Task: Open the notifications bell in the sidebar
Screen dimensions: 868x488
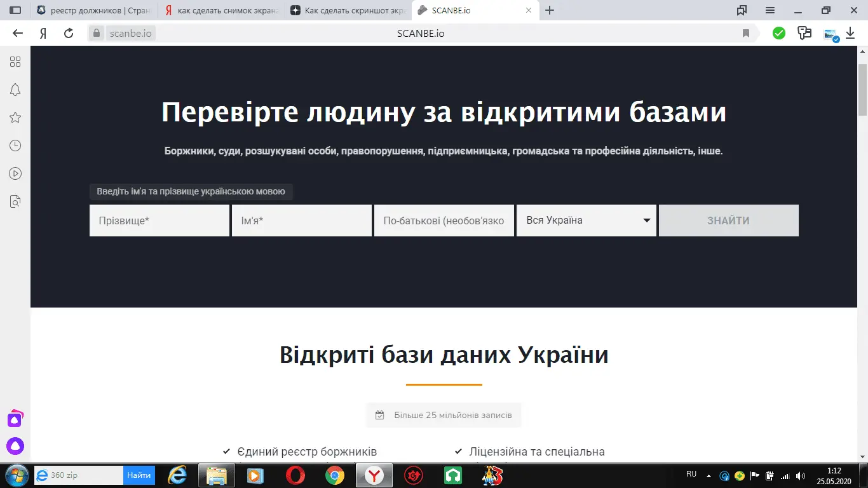Action: [15, 90]
